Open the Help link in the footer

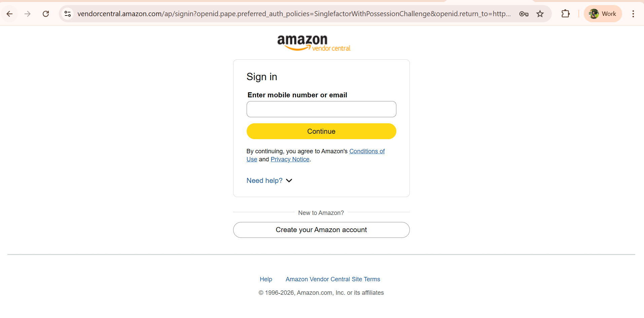point(266,279)
